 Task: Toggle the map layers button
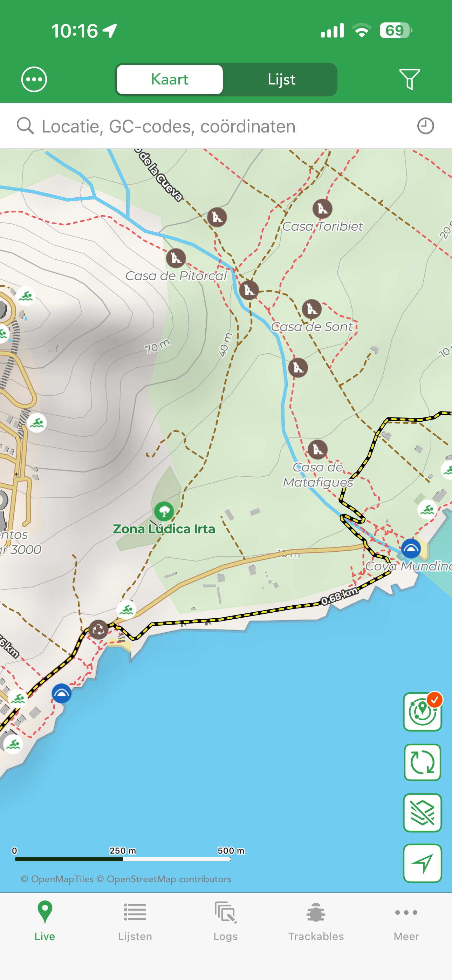pos(422,812)
